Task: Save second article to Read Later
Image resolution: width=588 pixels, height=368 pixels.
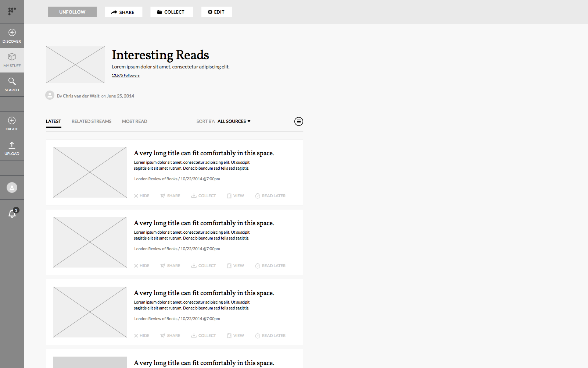Action: [270, 266]
